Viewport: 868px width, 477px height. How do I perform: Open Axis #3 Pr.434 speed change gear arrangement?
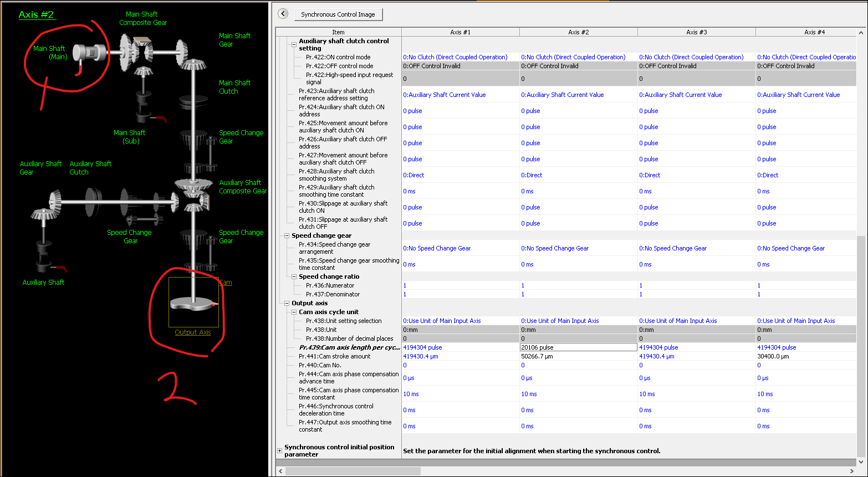coord(697,248)
